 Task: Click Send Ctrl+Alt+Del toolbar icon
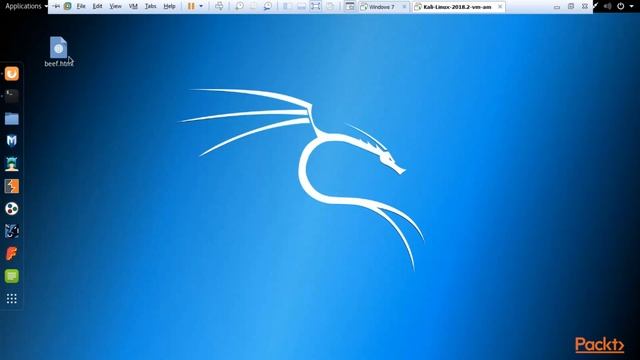[x=219, y=6]
